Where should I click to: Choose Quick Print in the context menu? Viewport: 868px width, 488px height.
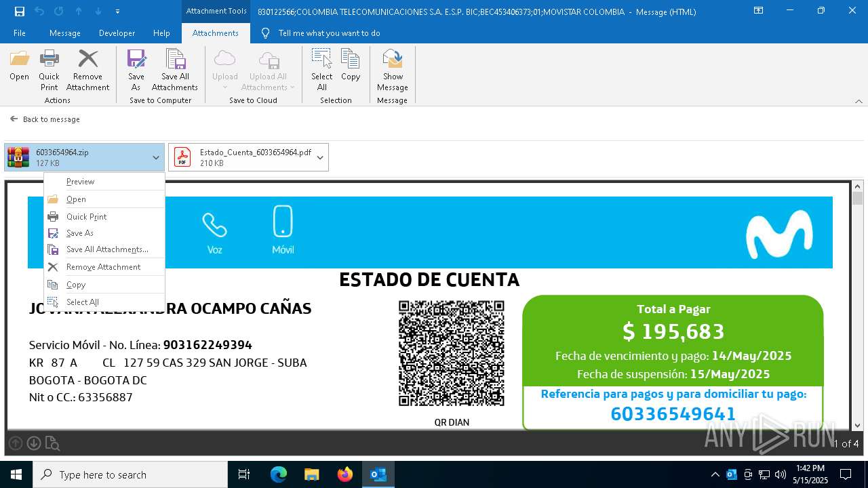[x=104, y=217]
